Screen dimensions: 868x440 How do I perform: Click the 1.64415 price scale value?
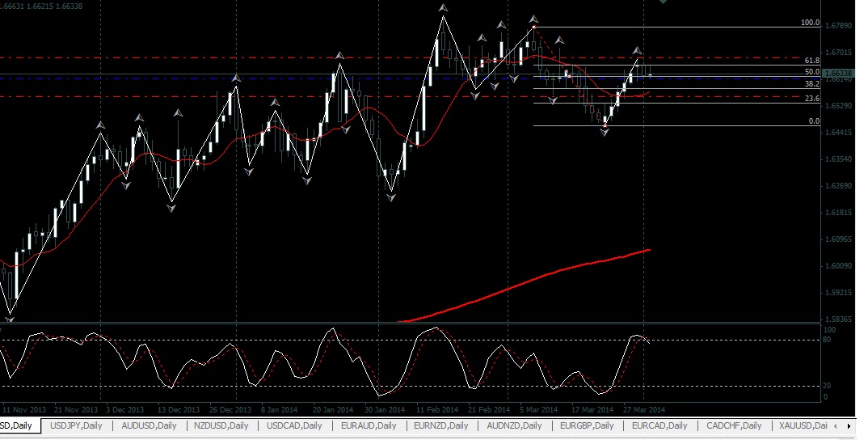838,133
